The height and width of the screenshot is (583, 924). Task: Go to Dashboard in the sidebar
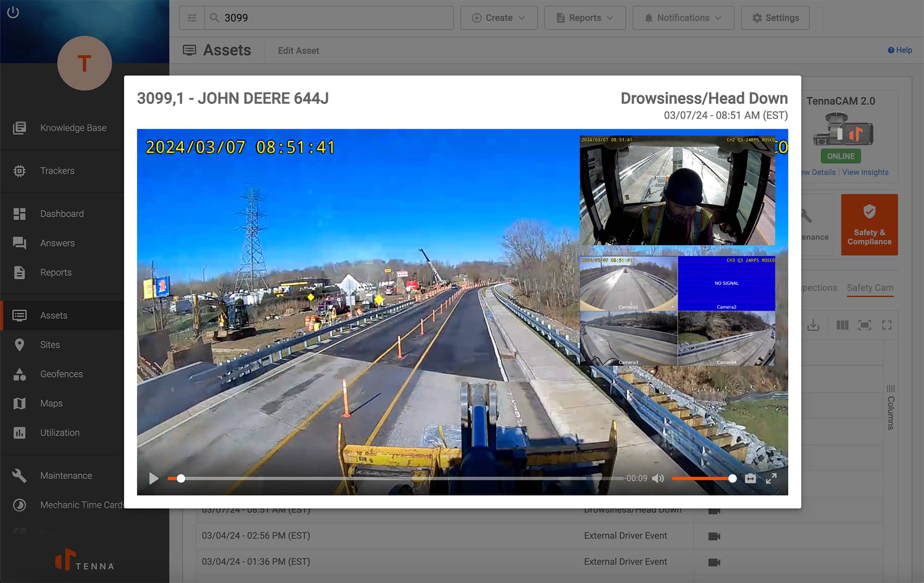62,214
